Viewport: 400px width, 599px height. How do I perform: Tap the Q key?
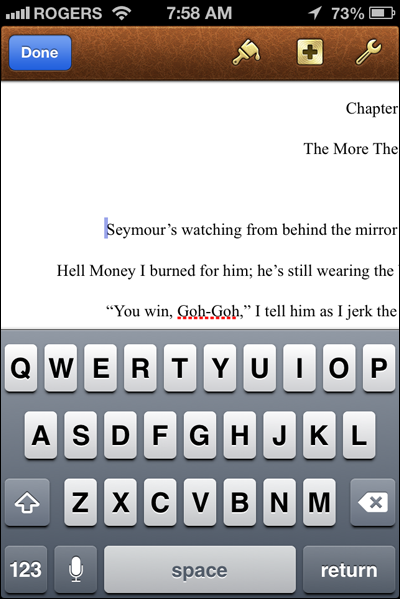pyautogui.click(x=21, y=368)
